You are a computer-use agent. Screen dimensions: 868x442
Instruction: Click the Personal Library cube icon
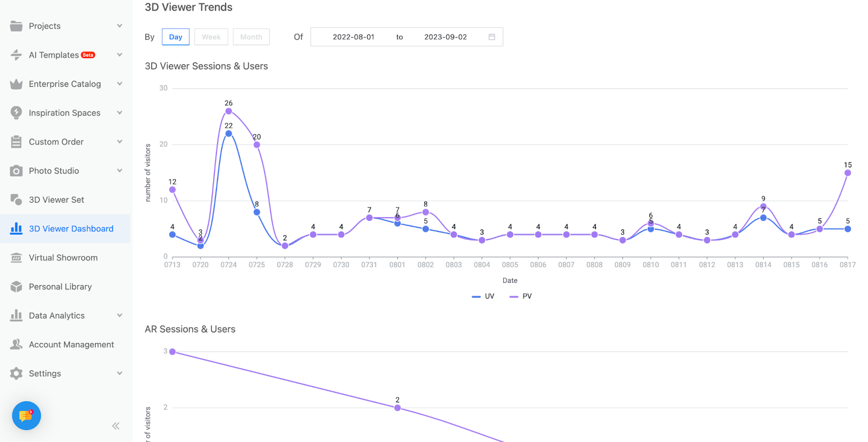tap(16, 287)
